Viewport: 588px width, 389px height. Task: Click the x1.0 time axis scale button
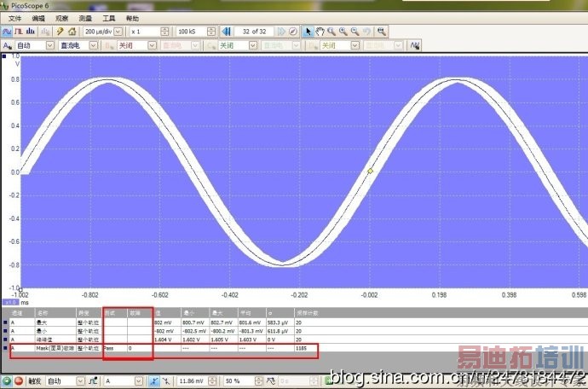tap(10, 302)
